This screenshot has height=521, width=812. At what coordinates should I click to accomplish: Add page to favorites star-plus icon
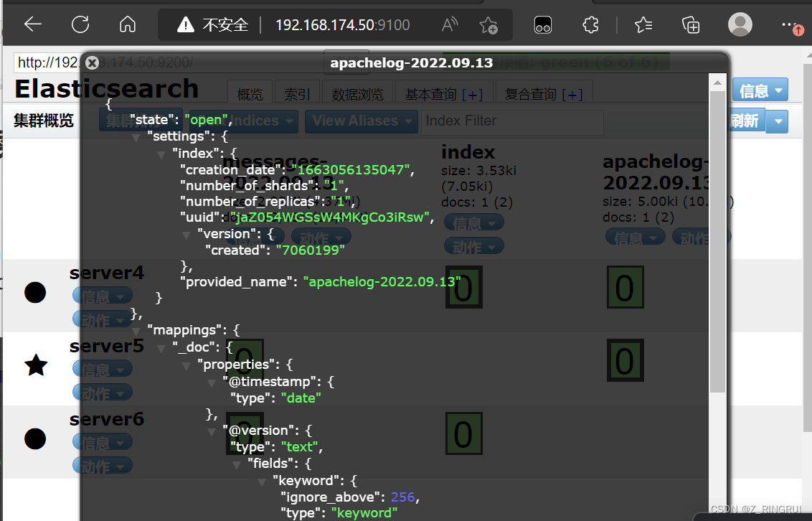[x=488, y=25]
